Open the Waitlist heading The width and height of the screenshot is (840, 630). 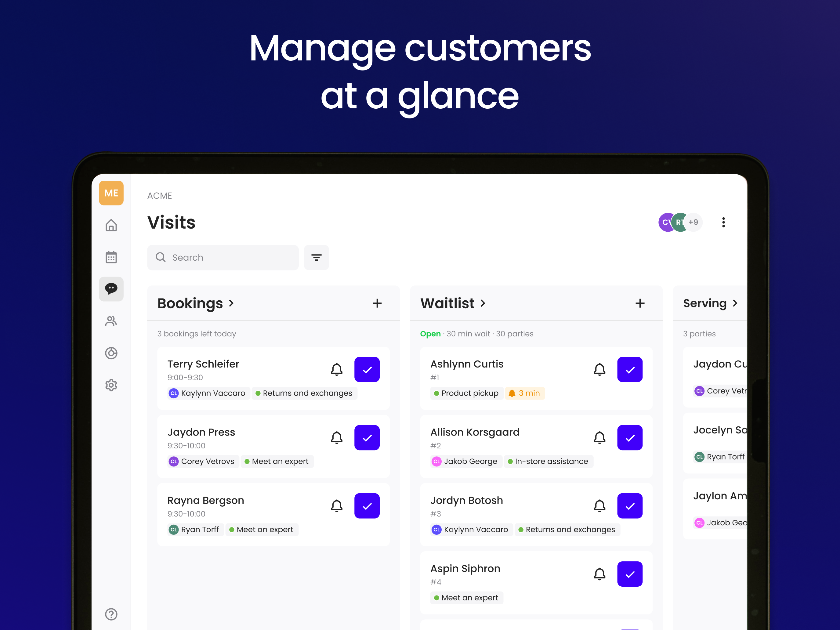(447, 303)
